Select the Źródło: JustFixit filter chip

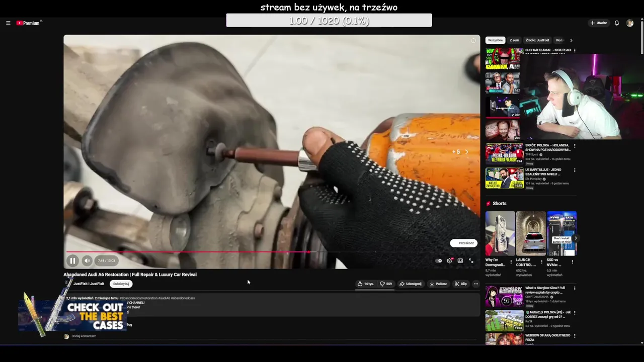pyautogui.click(x=537, y=40)
